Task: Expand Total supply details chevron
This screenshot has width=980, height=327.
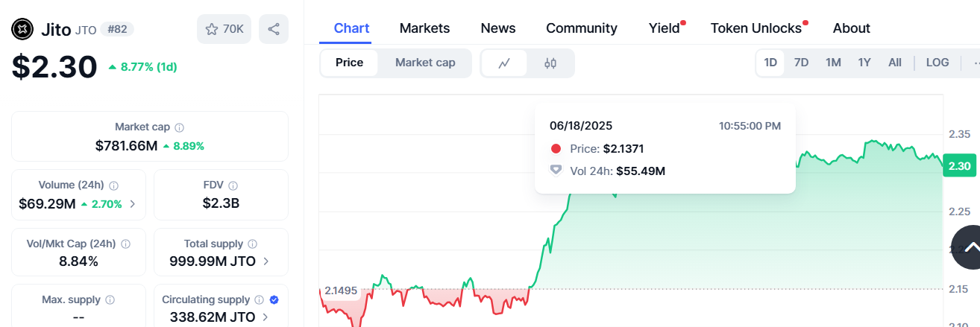Action: pos(266,261)
